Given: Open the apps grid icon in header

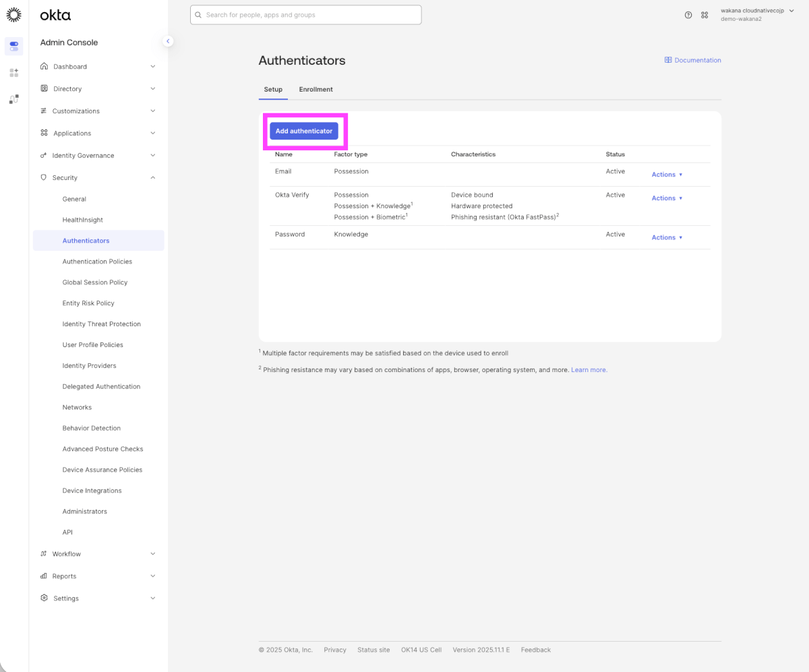Looking at the screenshot, I should (705, 15).
